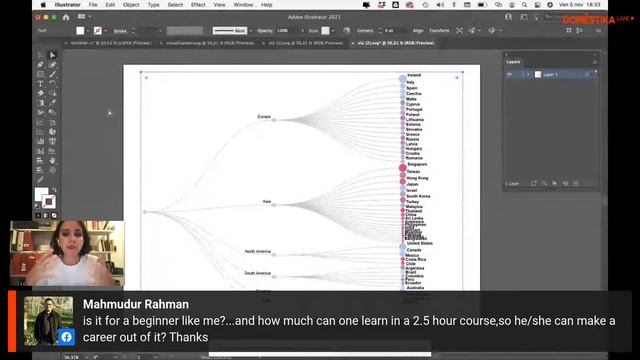Click the Recolor Artwork icon
The image size is (640, 360).
click(347, 31)
